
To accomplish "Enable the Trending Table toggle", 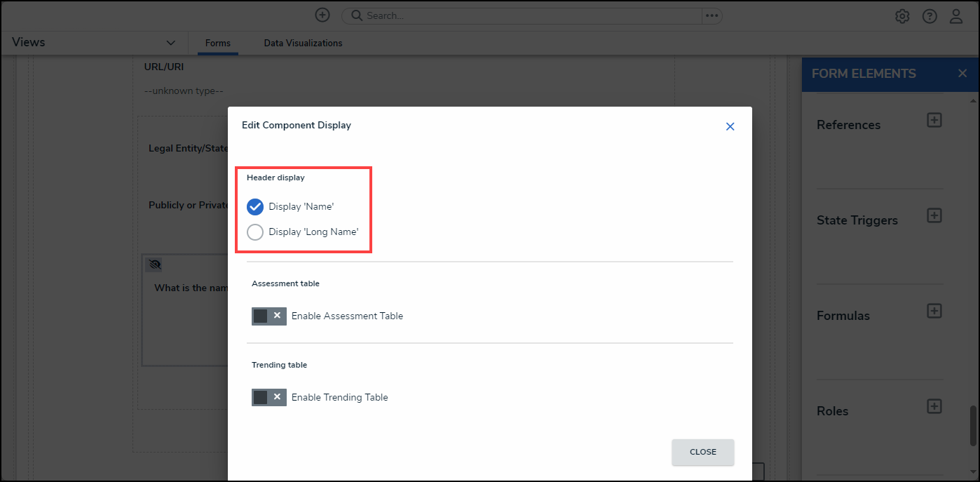I will tap(268, 397).
